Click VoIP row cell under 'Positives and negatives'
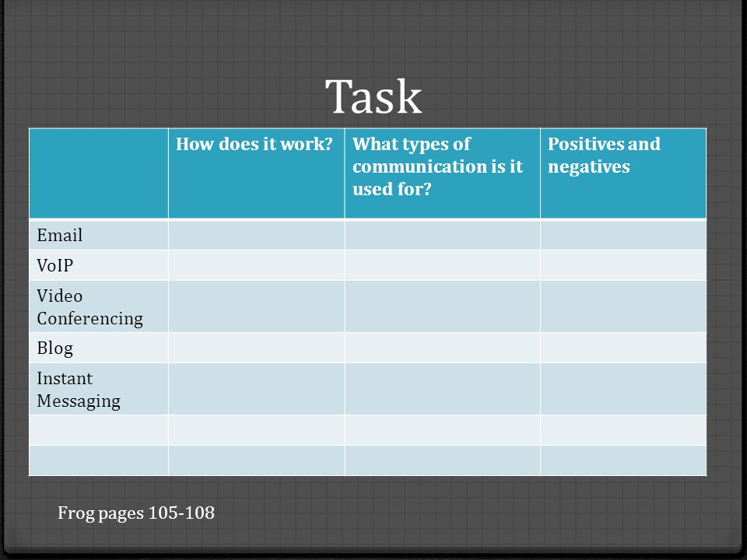747x560 pixels. tap(623, 265)
